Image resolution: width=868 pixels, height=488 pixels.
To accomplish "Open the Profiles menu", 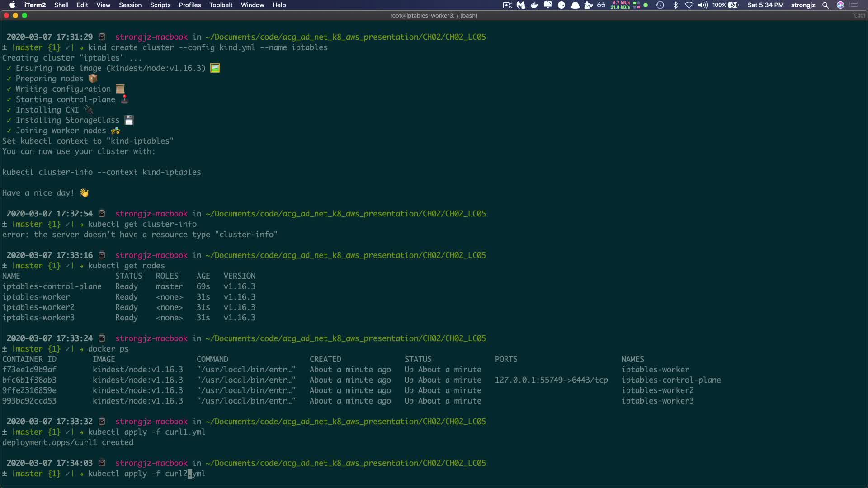I will (189, 5).
